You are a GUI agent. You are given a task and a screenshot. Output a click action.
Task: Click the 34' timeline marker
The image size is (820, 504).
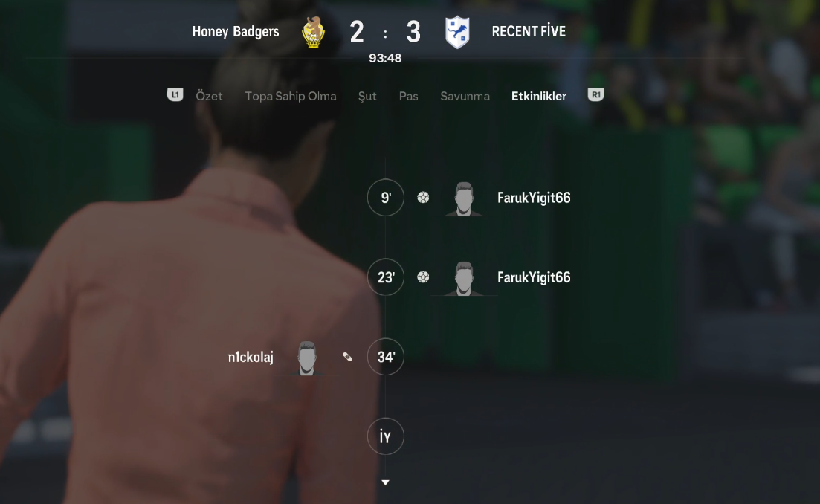385,357
